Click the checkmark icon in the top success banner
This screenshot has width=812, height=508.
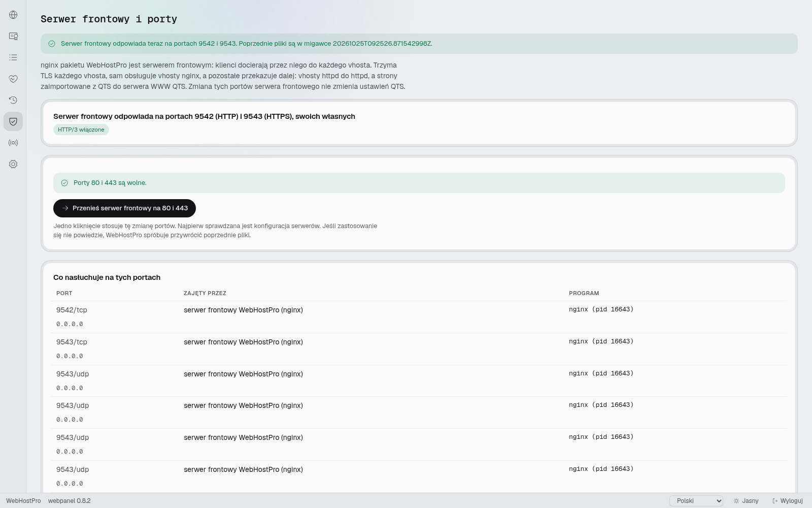52,44
